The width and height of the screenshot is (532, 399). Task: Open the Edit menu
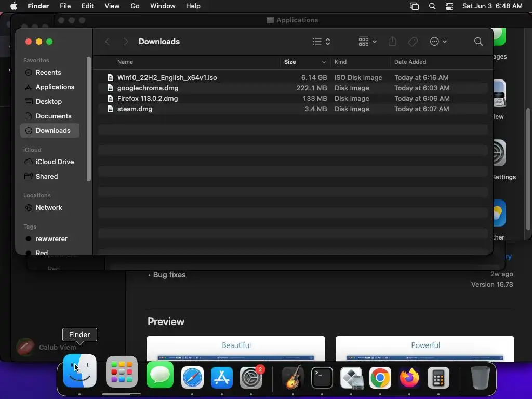87,6
